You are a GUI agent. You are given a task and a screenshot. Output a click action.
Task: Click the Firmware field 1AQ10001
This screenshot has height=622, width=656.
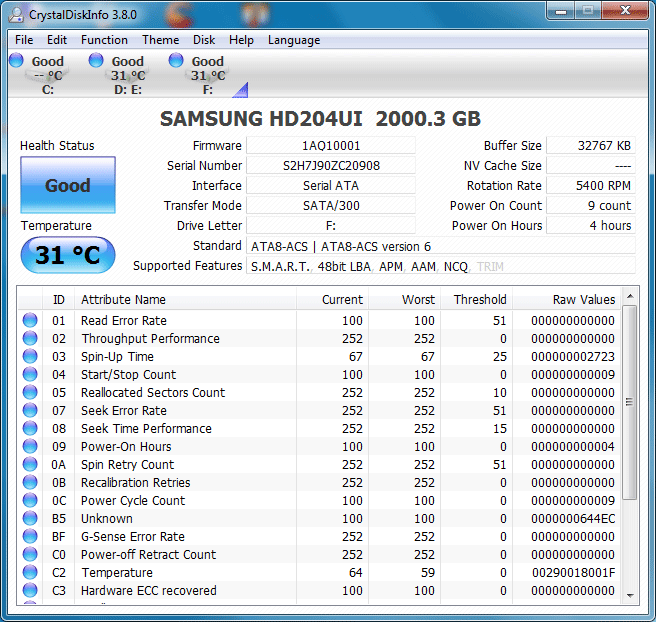(331, 146)
